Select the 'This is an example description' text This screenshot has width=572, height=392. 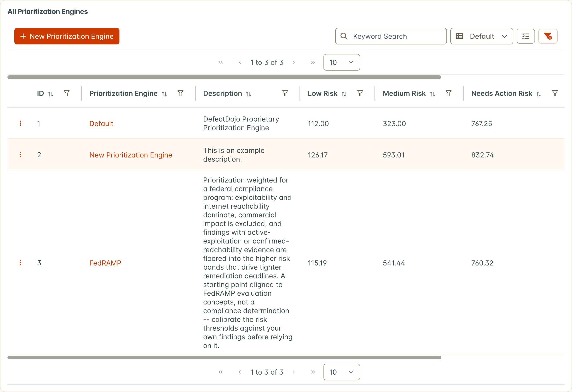(x=234, y=155)
